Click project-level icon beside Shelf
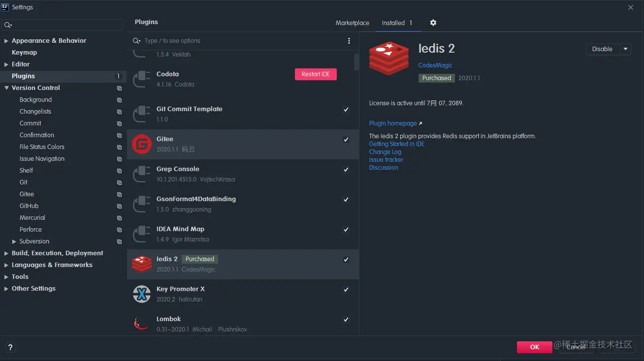The height and width of the screenshot is (361, 644). 119,171
